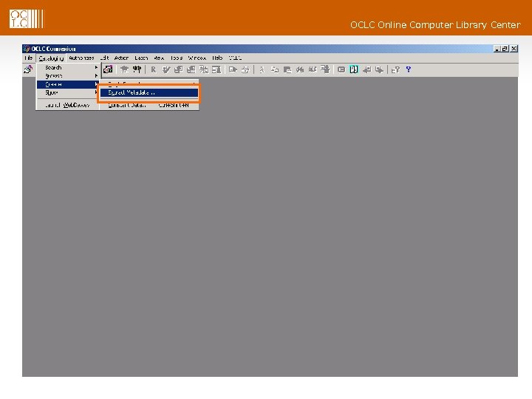Click the highlighted teal-bordered toolbar icon
The width and height of the screenshot is (532, 399).
pos(354,69)
